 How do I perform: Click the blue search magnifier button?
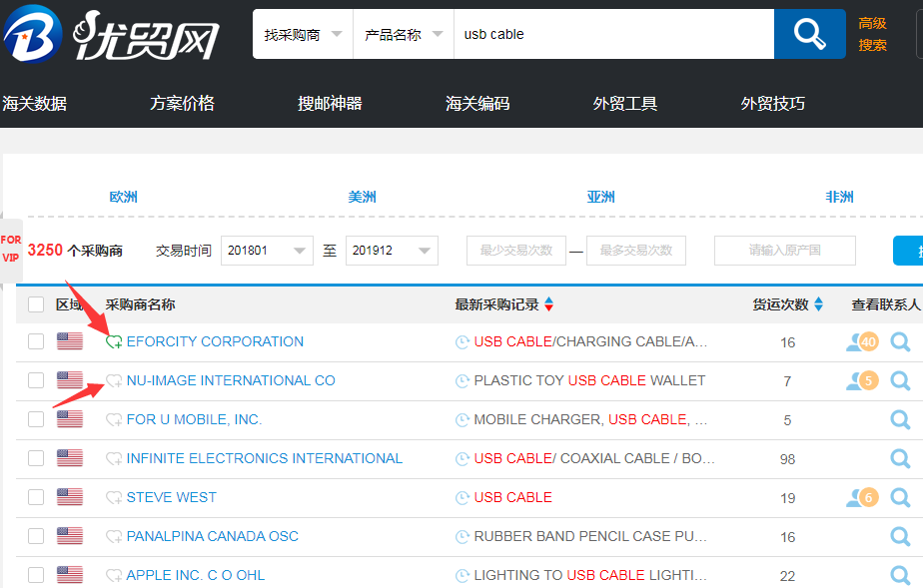809,34
